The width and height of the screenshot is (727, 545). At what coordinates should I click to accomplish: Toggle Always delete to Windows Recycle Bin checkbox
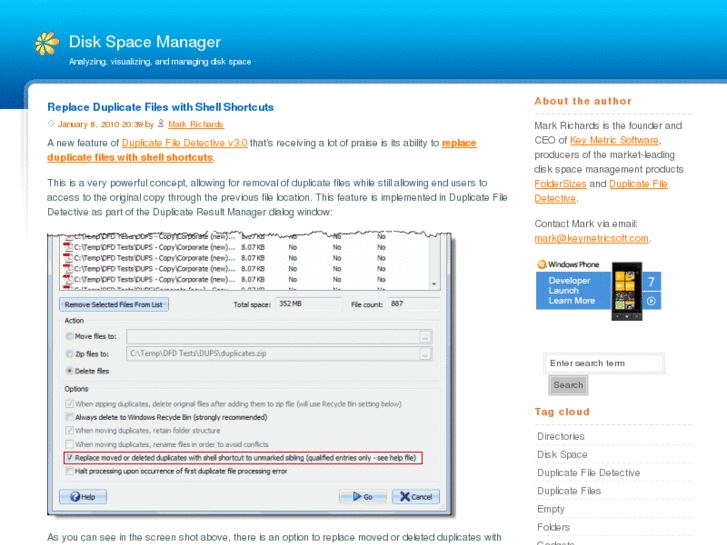(x=70, y=417)
